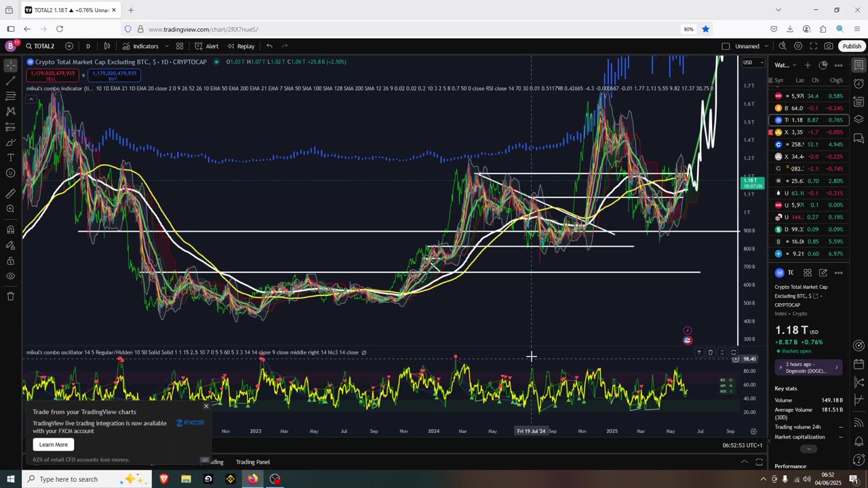Select the watchlist row with 6.97% change
The image size is (868, 488).
(809, 253)
